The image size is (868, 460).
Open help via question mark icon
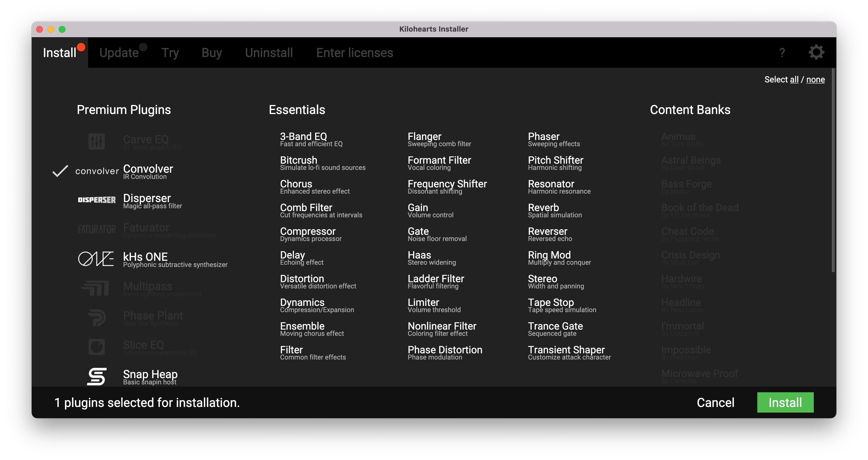pos(782,52)
